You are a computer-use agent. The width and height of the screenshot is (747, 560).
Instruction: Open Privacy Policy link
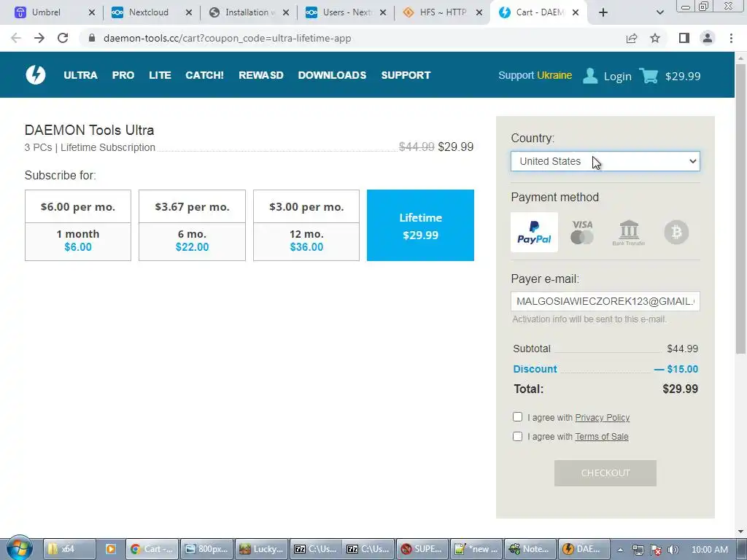(x=602, y=418)
